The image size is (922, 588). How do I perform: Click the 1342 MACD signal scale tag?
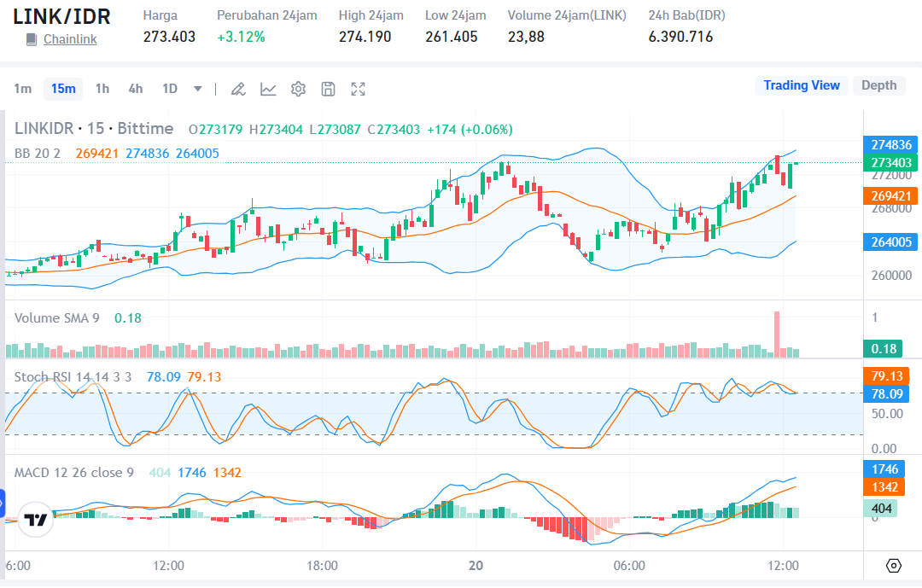coord(884,486)
